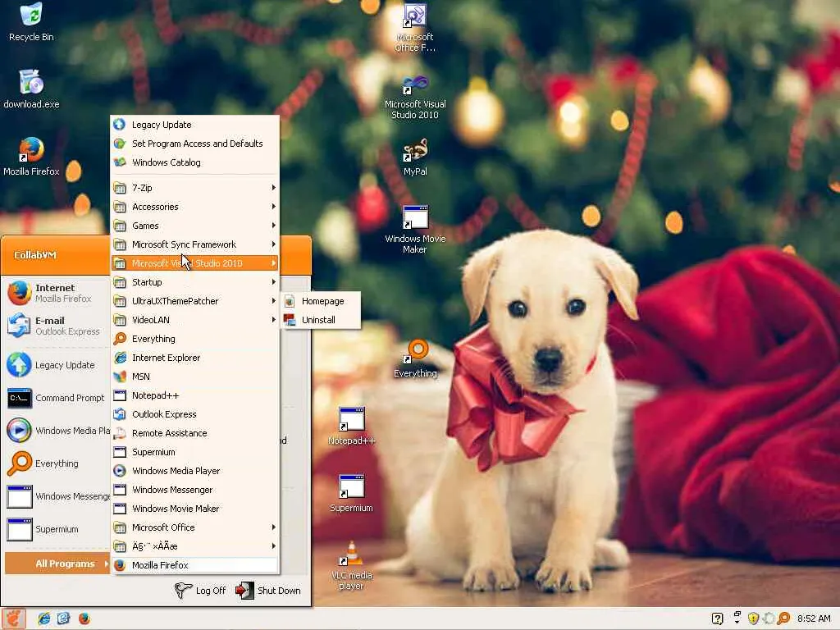Viewport: 840px width, 630px height.
Task: Click the help question mark tray icon
Action: pos(717,619)
